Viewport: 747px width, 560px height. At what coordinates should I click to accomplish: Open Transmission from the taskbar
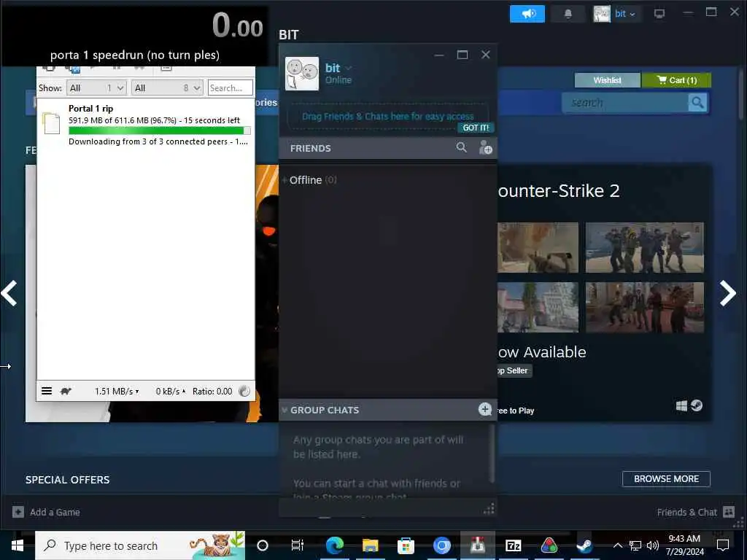coord(477,545)
